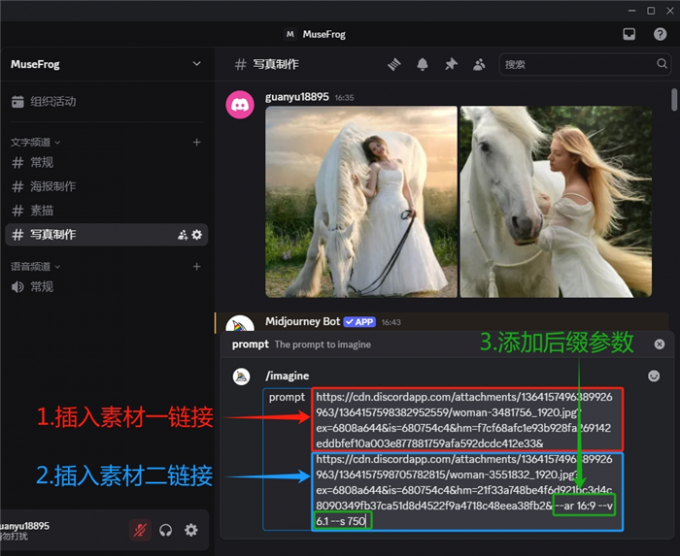
Task: Click the Midjourney Bot name
Action: [x=302, y=321]
